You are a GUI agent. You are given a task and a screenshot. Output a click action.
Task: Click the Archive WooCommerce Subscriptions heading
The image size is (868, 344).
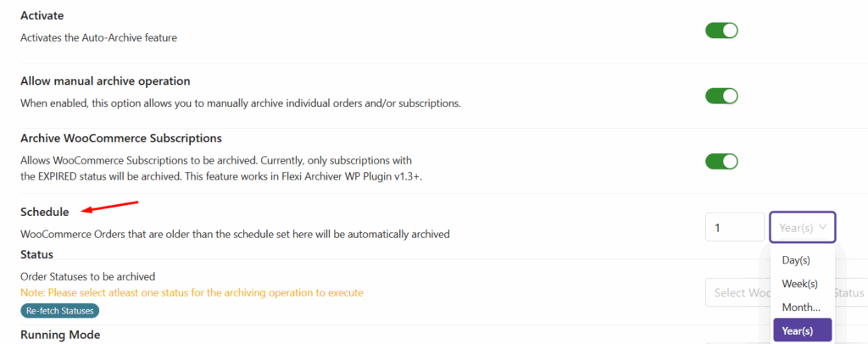pyautogui.click(x=120, y=138)
